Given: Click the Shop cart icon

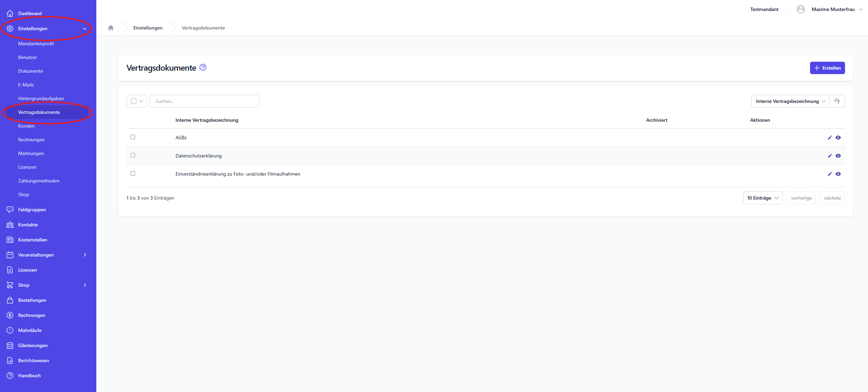Looking at the screenshot, I should coord(10,285).
